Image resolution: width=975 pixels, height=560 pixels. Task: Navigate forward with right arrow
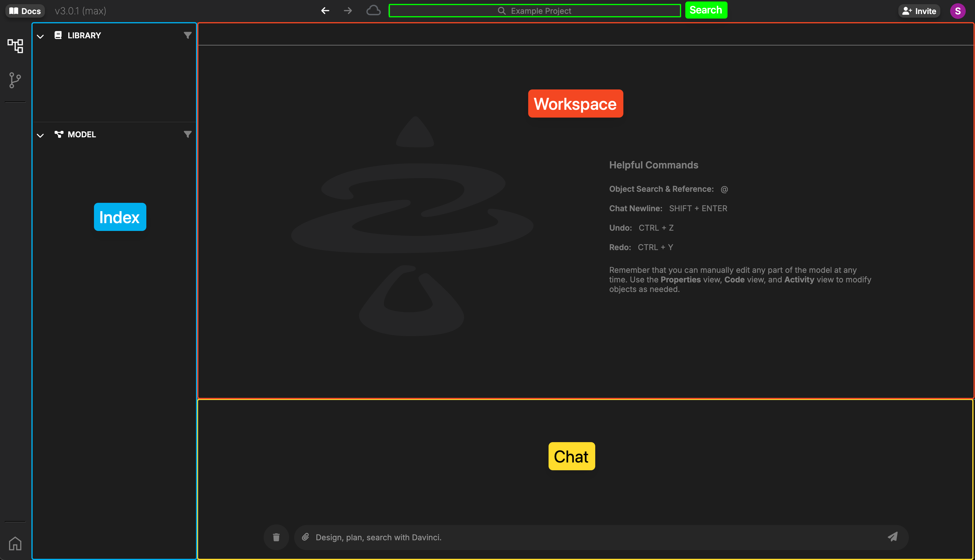(x=348, y=11)
